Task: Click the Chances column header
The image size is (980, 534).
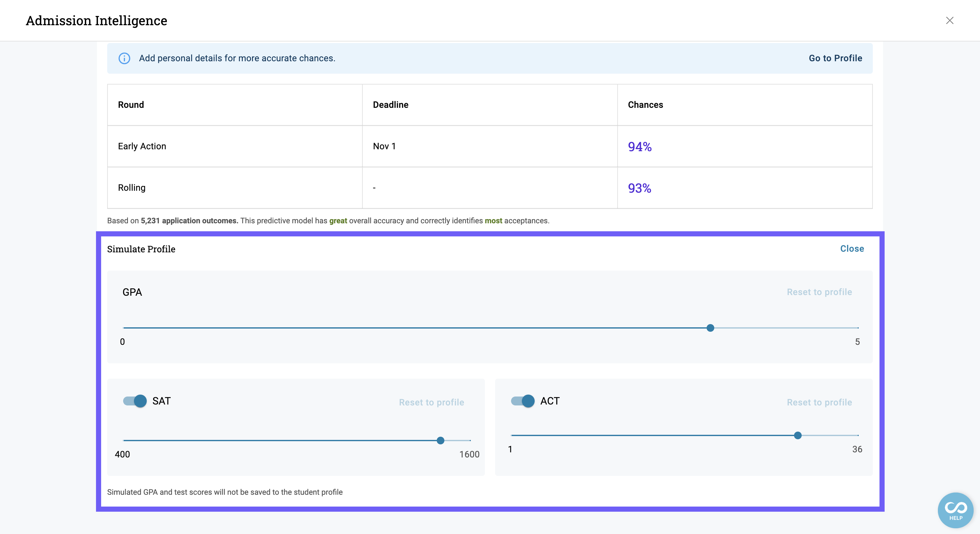Action: pos(645,105)
